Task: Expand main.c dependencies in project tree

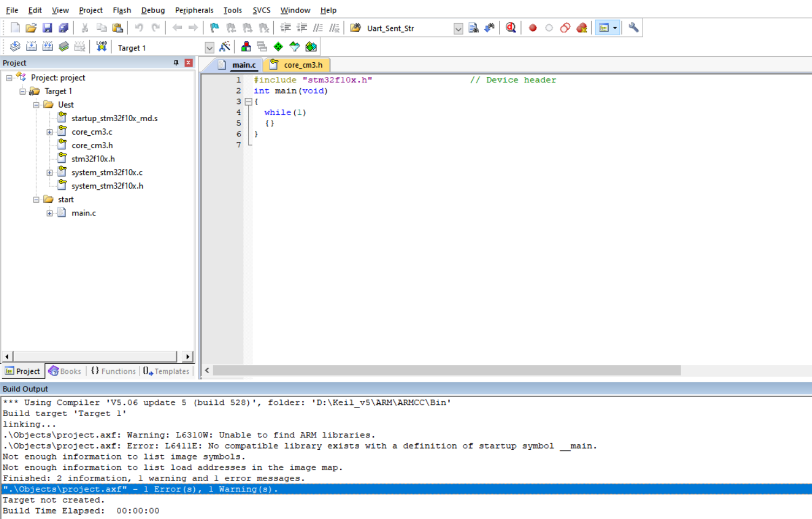Action: click(x=50, y=213)
